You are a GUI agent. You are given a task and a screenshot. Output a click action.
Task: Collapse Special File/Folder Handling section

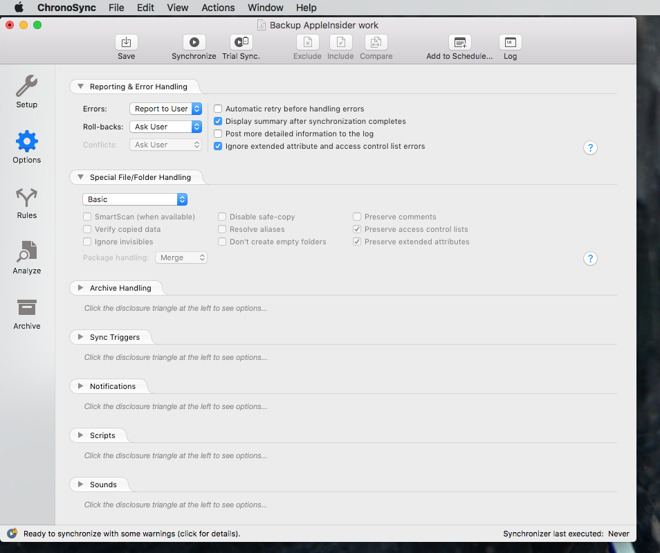pyautogui.click(x=80, y=177)
